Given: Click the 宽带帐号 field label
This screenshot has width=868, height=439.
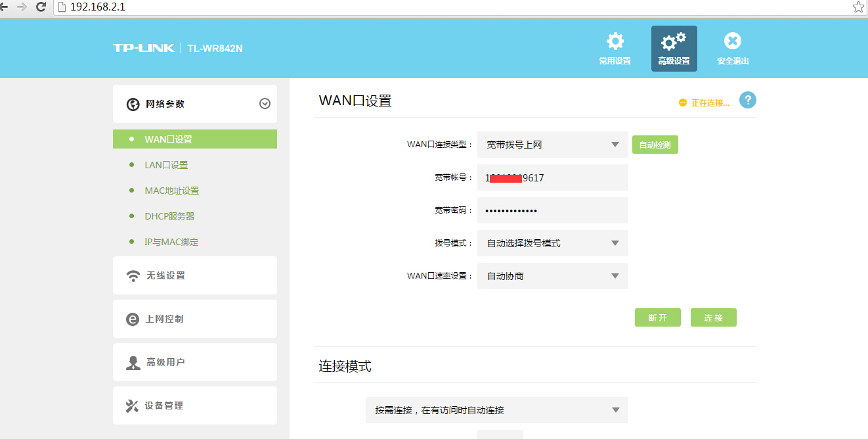Looking at the screenshot, I should point(454,177).
